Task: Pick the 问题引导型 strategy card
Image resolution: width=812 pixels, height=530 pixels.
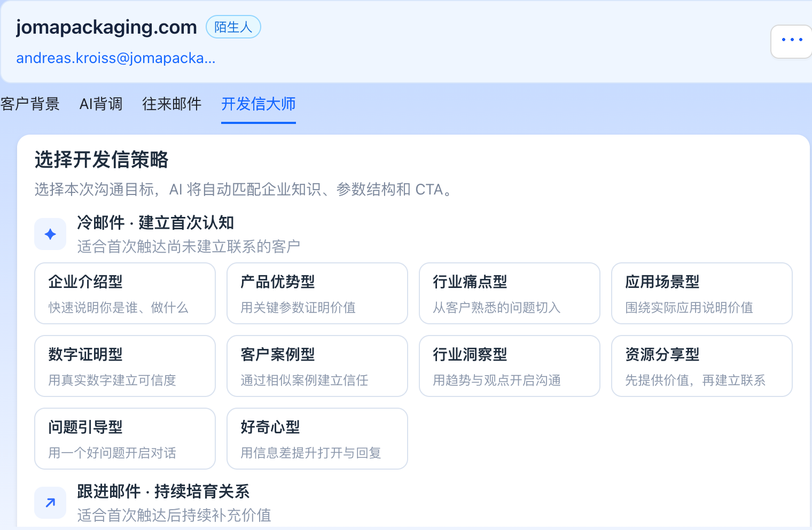Action: click(125, 439)
